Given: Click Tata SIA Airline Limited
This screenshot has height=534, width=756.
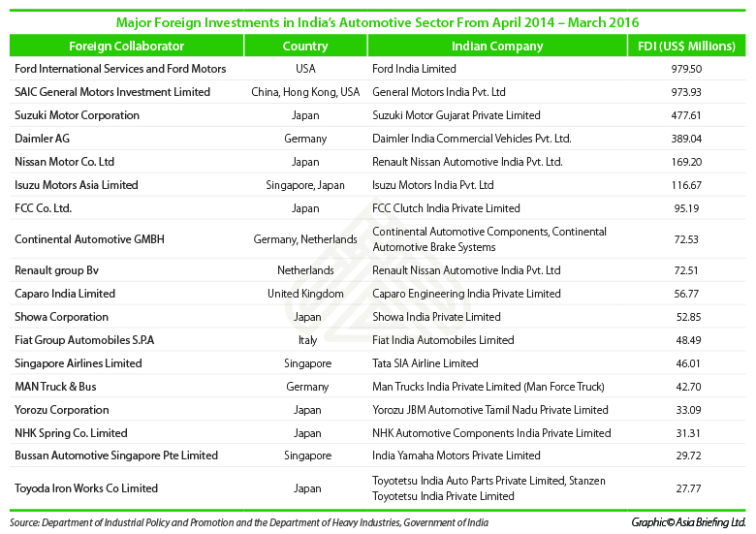Looking at the screenshot, I should click(425, 363).
